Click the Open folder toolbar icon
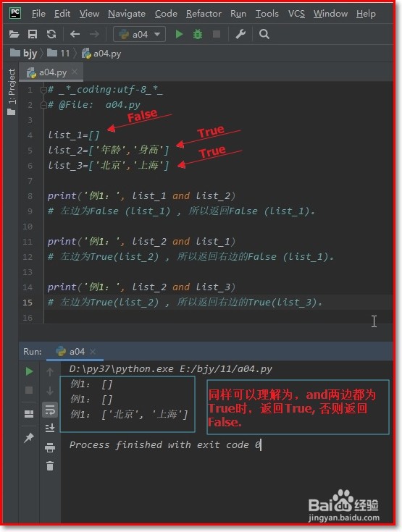Screen dimensions: 402x532 point(14,34)
